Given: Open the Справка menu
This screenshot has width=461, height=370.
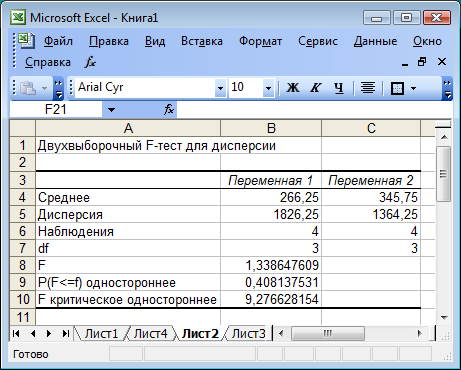Looking at the screenshot, I should (48, 62).
